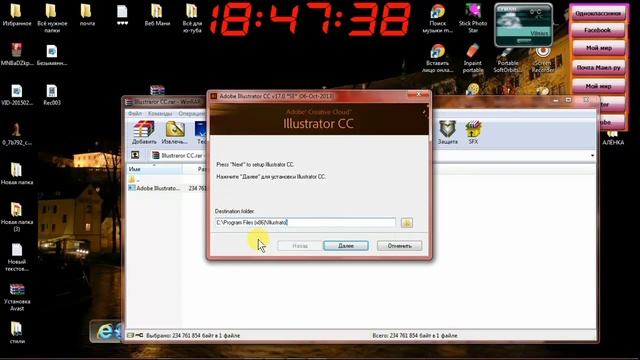Screen dimensions: 640x360
Task: Select the АЛЁНКА desktop icon
Action: pyautogui.click(x=613, y=139)
